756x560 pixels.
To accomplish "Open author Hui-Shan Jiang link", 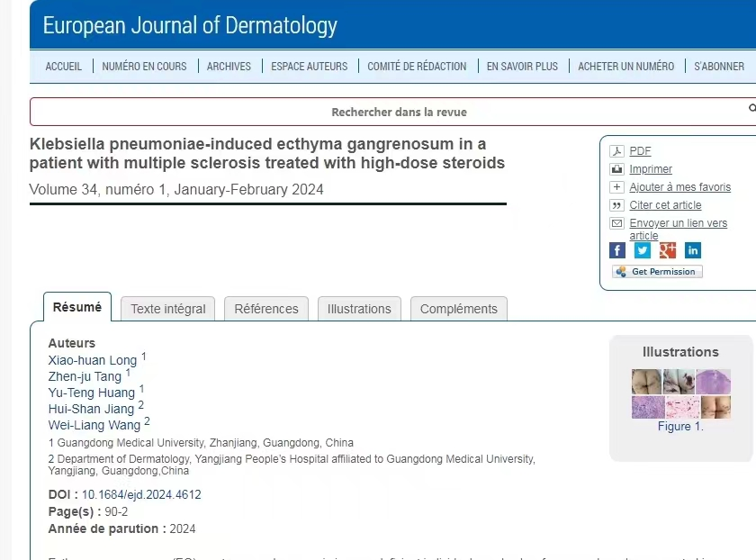I will tap(91, 409).
